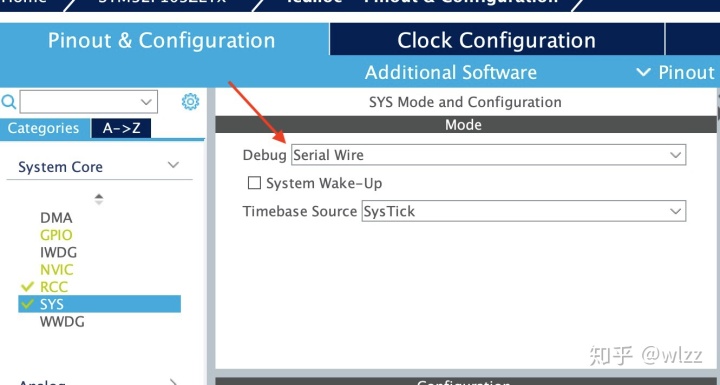
Task: Select IWDG in System Core list
Action: coord(58,252)
